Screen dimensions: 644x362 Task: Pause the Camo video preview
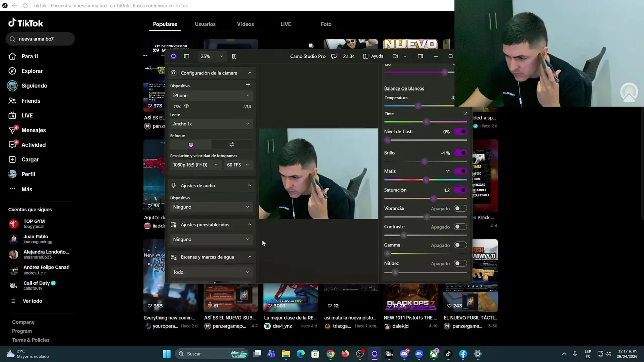(x=234, y=56)
